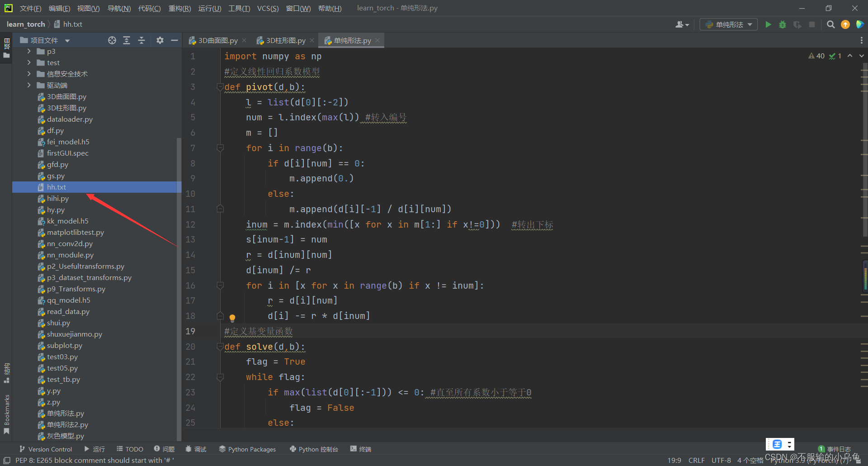Image resolution: width=868 pixels, height=466 pixels.
Task: Open the 文件(F) menu
Action: [x=31, y=8]
